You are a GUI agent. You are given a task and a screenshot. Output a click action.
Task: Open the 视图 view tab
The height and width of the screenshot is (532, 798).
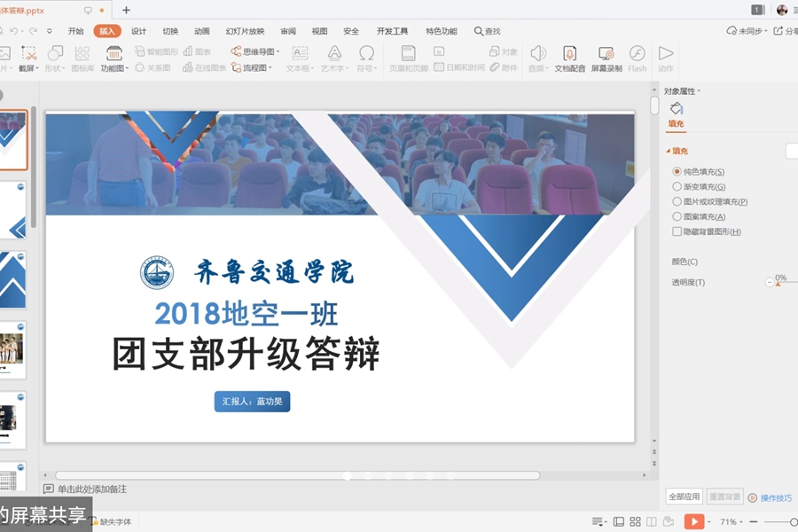click(x=319, y=31)
